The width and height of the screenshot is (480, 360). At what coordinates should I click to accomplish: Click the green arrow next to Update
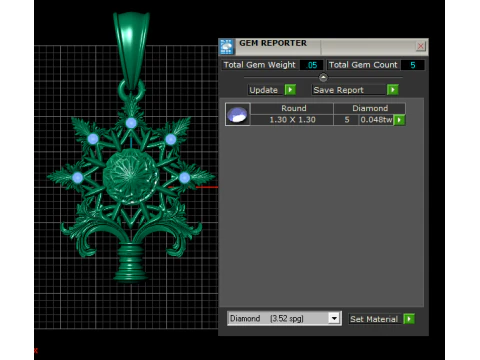tap(290, 90)
